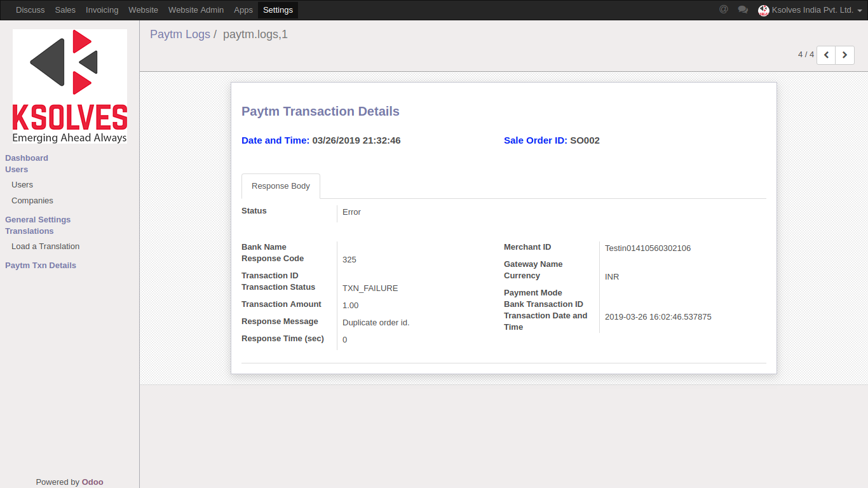
Task: Go to next record with right chevron
Action: [x=844, y=55]
